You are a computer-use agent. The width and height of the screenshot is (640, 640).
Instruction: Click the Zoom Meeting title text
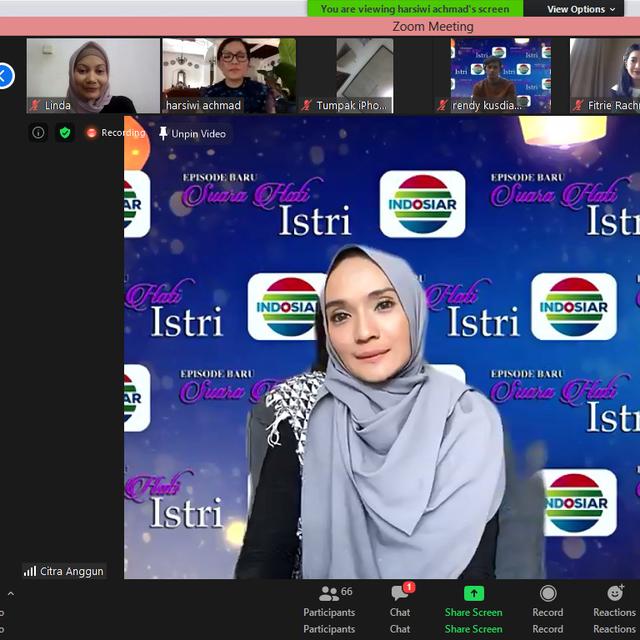433,27
